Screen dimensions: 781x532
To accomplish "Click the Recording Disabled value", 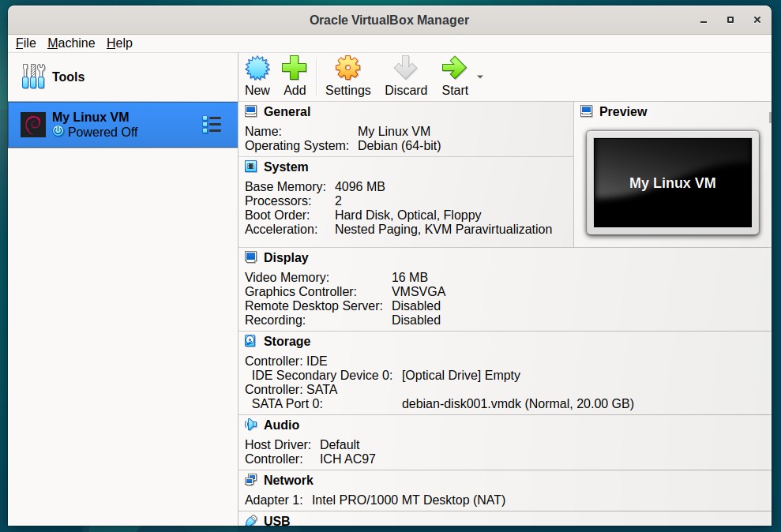I will [x=416, y=320].
